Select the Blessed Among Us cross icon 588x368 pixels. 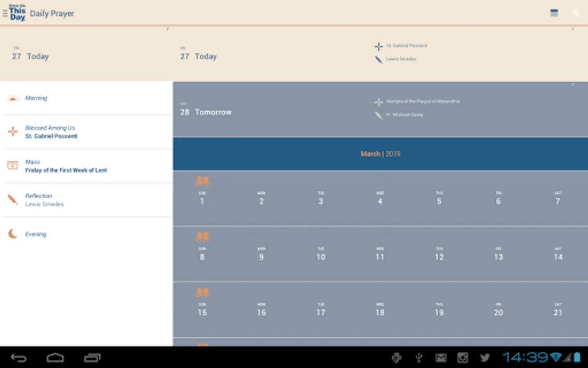point(13,132)
